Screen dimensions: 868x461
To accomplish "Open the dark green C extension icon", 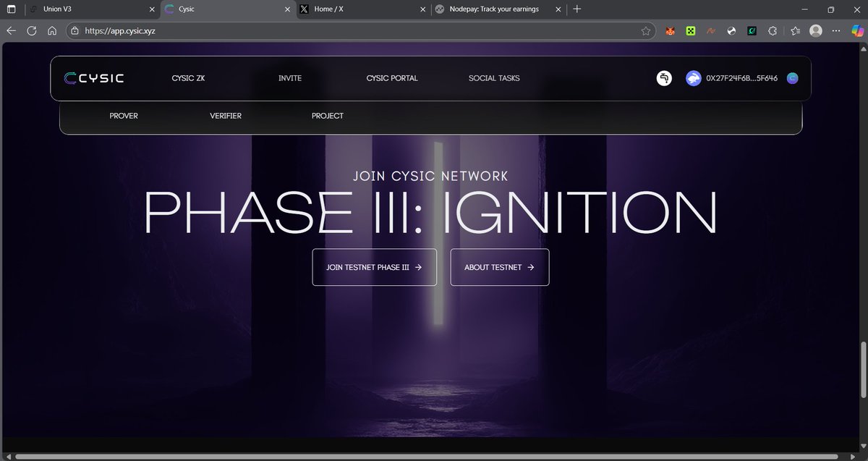I will [752, 31].
